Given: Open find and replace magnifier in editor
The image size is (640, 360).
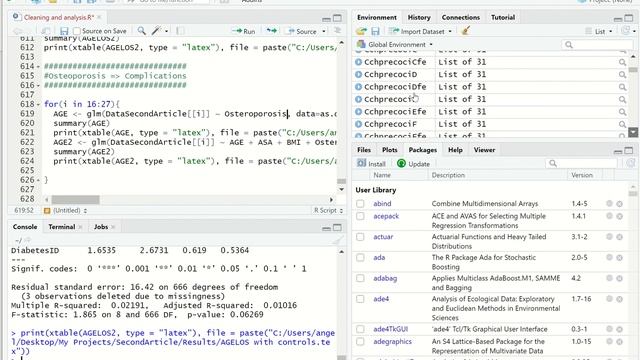Looking at the screenshot, I should click(x=141, y=31).
